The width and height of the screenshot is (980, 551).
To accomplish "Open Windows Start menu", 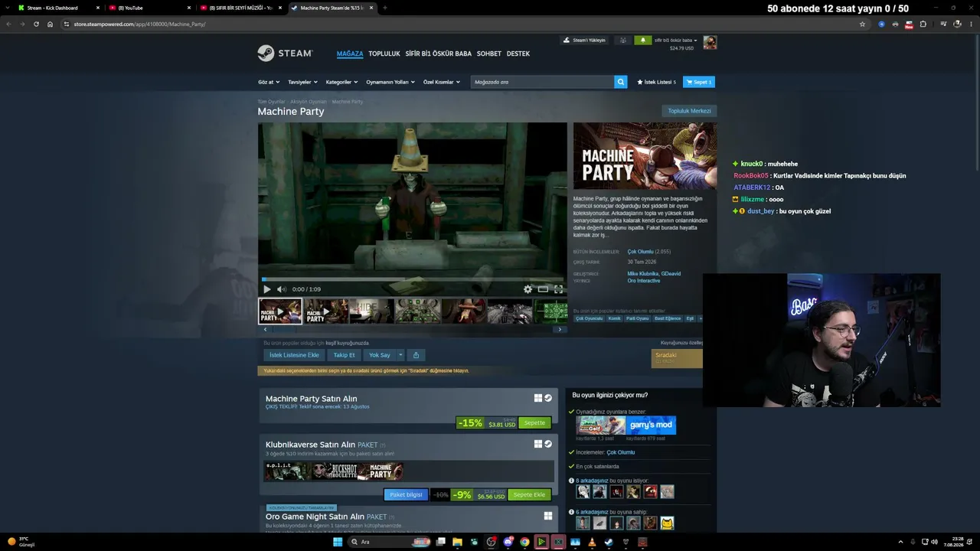I will pos(337,542).
